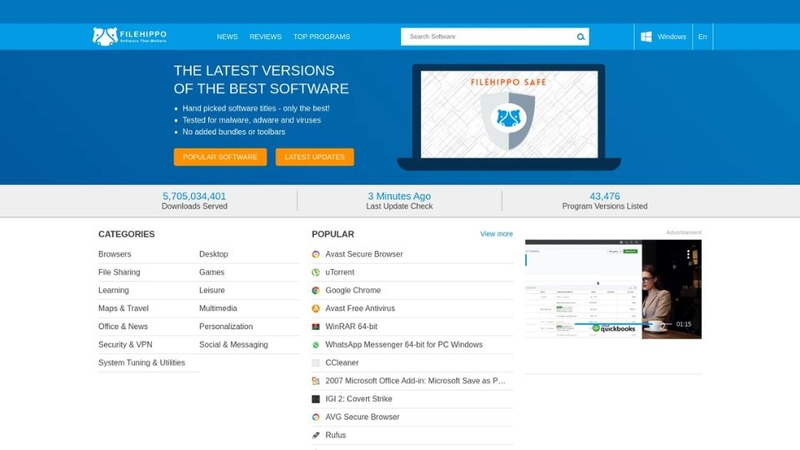Image resolution: width=800 pixels, height=450 pixels.
Task: Click the Microsoft Office Add-in icon
Action: point(316,381)
